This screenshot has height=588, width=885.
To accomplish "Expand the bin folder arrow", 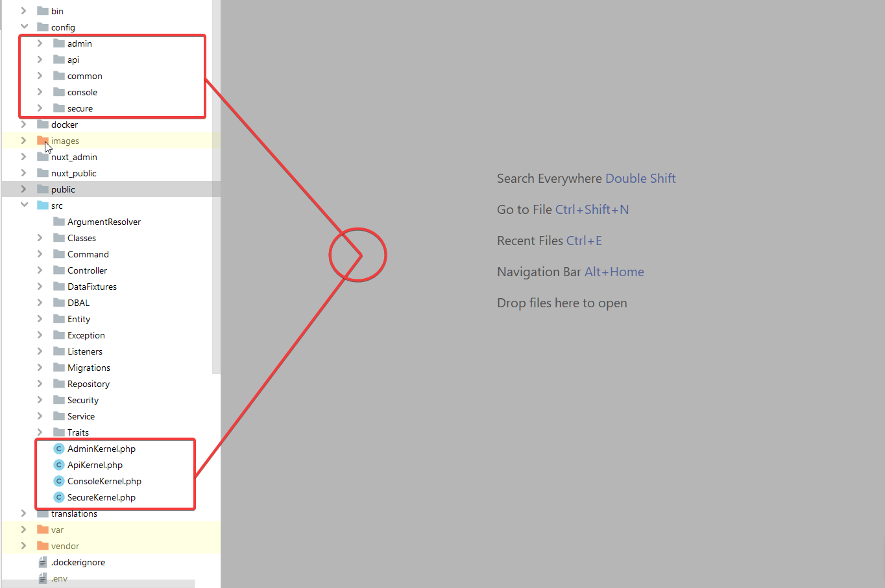I will point(23,11).
